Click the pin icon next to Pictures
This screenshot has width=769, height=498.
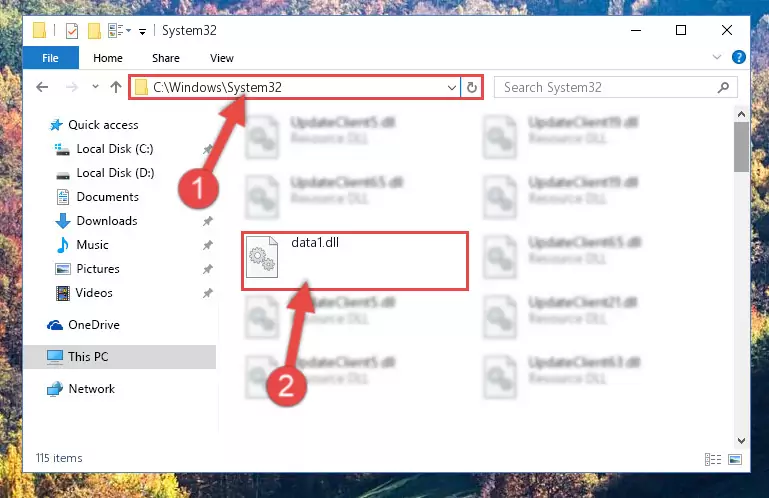tap(208, 269)
